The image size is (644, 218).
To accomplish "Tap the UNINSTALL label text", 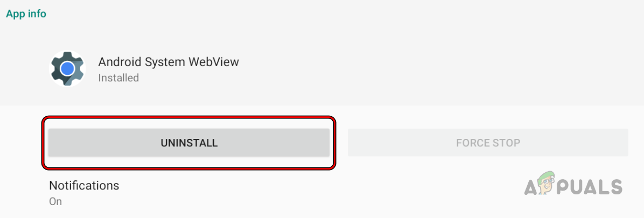I will [x=189, y=143].
